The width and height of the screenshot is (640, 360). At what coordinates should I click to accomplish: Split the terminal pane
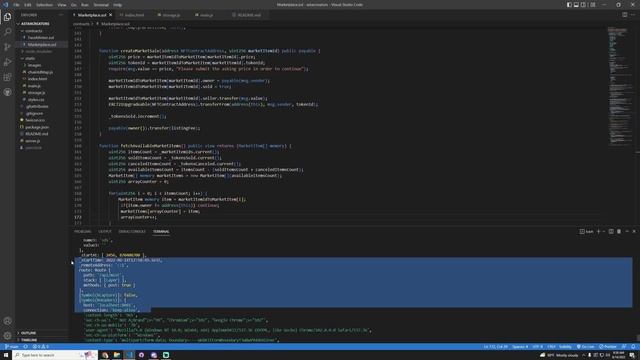point(611,231)
